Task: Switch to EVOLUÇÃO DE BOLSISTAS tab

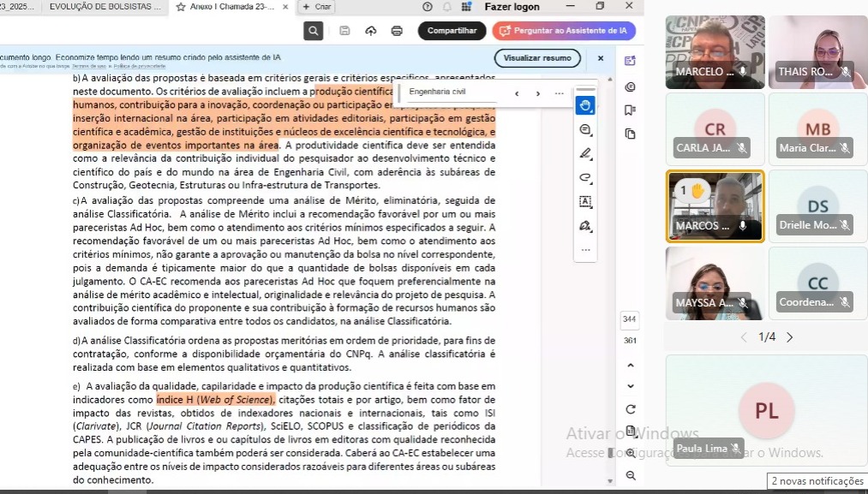Action: pos(105,7)
